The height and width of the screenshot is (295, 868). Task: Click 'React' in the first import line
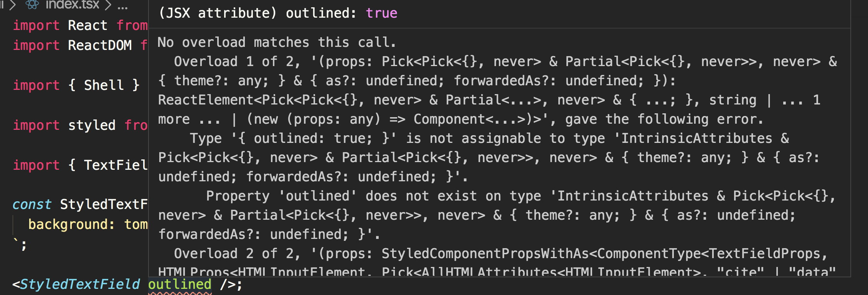tap(87, 25)
